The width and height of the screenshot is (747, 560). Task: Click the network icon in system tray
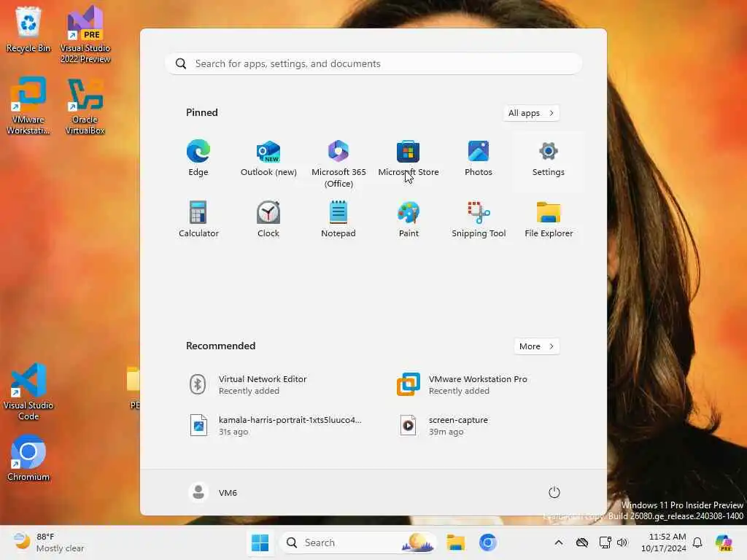(605, 542)
